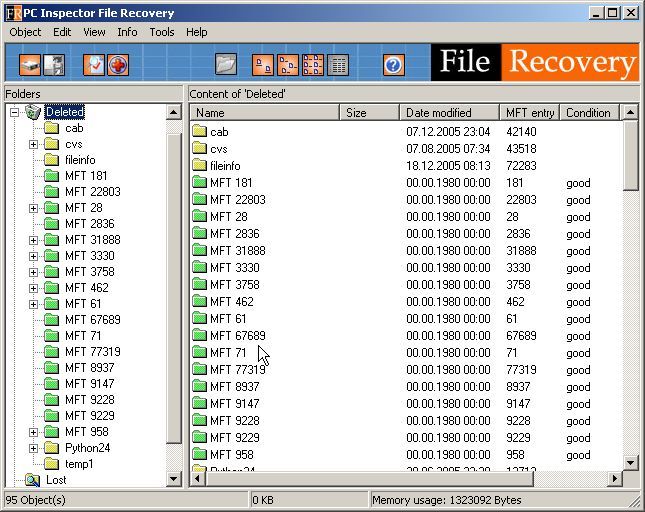Screen dimensions: 645x512
Task: Expand the MFT 61 node in tree
Action: click(33, 304)
